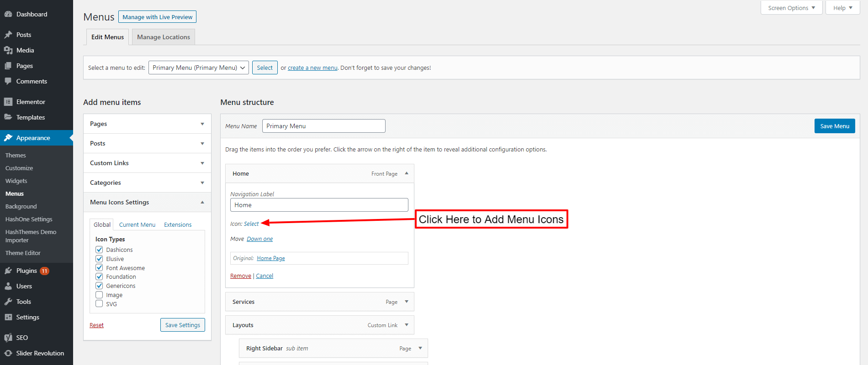This screenshot has height=365, width=868.
Task: Click the Elementor logo icon
Action: tap(8, 102)
